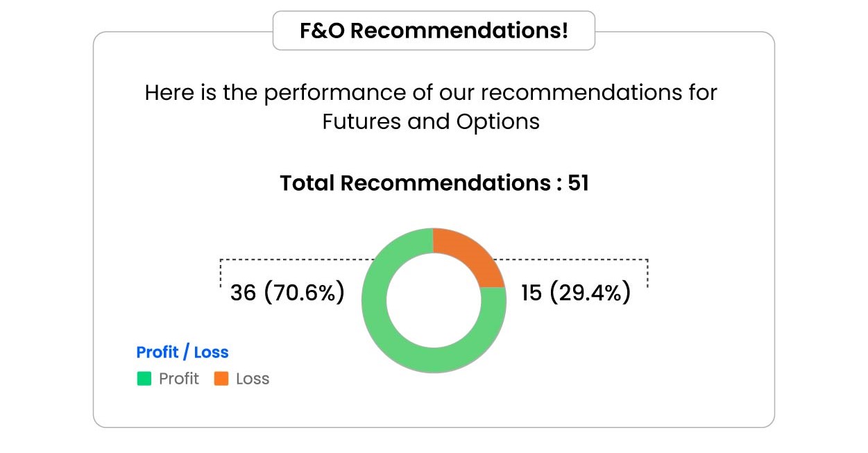Click the blue Profit / Loss legend heading
The height and width of the screenshot is (453, 868).
click(182, 352)
